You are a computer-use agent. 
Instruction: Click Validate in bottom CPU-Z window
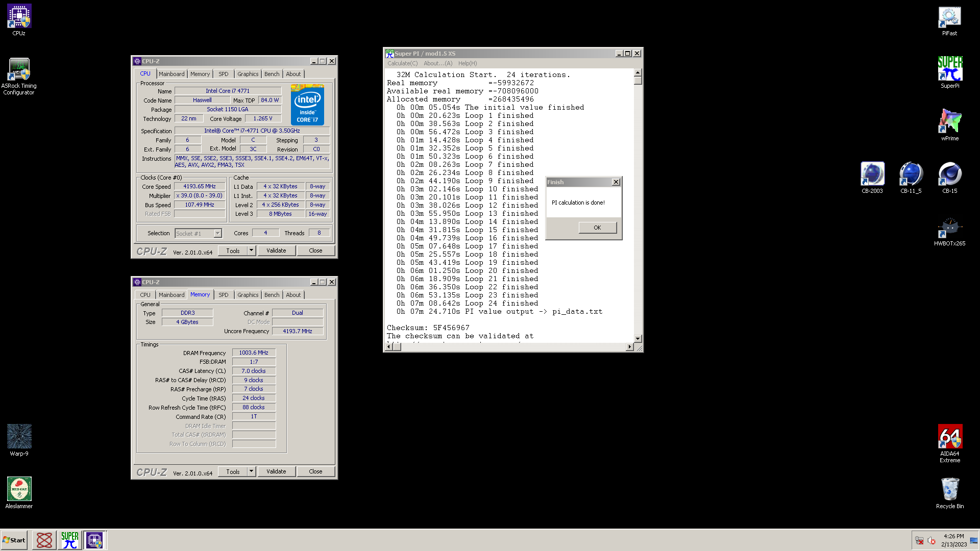coord(276,471)
